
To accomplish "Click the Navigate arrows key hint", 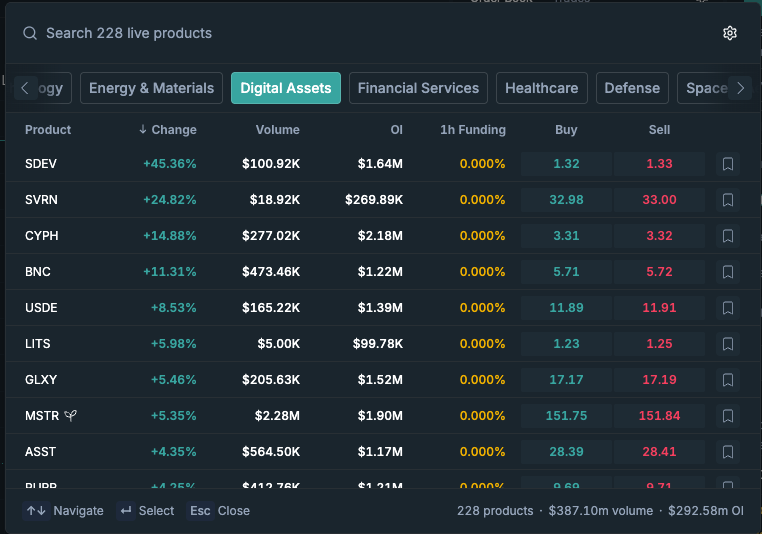I will coord(36,511).
